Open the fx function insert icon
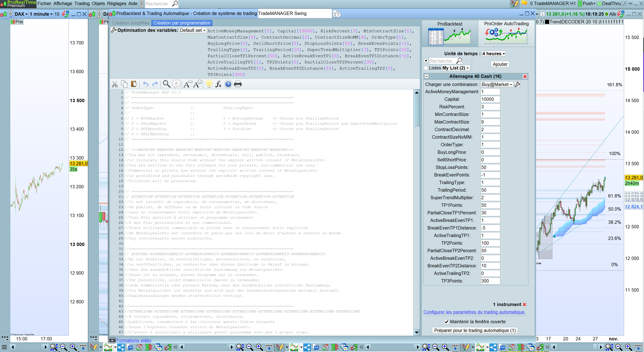 (219, 84)
